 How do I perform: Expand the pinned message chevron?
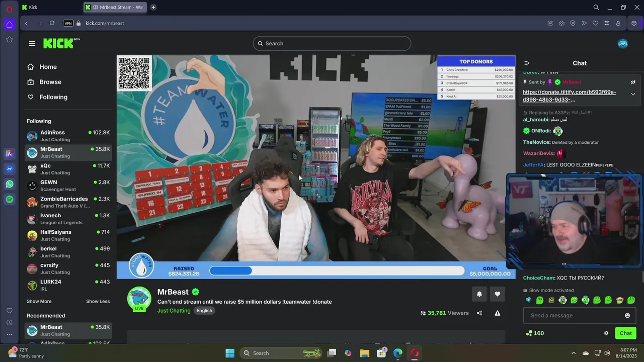click(633, 94)
